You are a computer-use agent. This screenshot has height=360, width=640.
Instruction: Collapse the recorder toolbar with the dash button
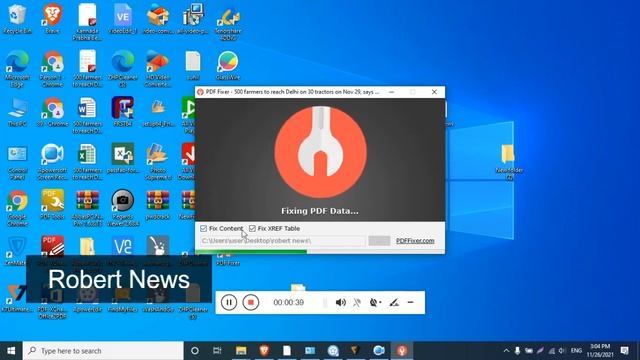pos(411,302)
